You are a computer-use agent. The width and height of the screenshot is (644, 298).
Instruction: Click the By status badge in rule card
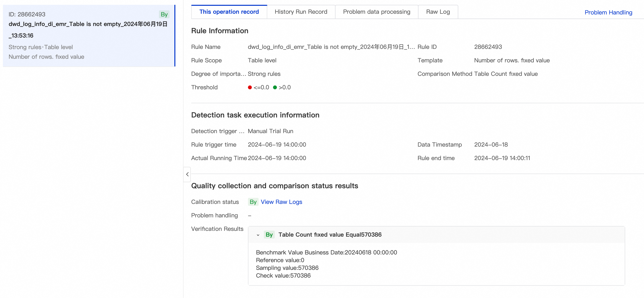pyautogui.click(x=164, y=14)
